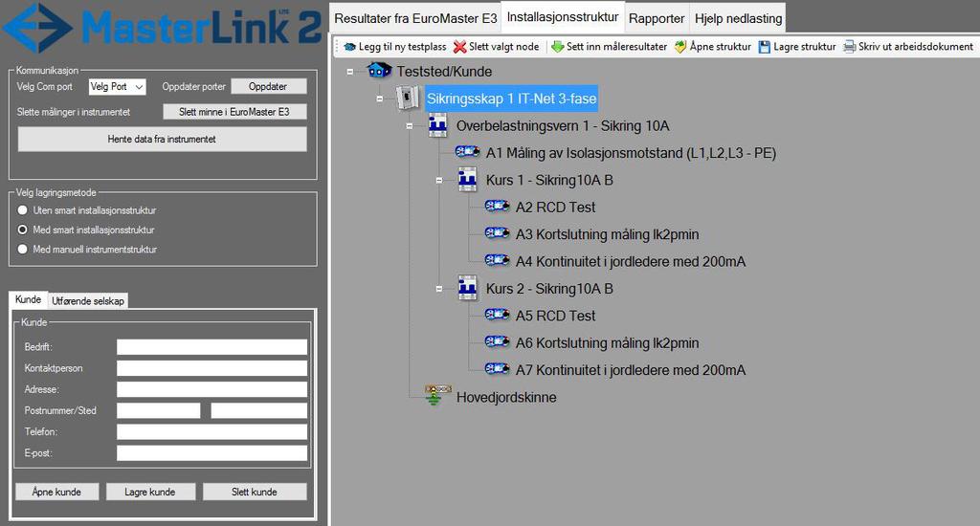Screen dimensions: 980x526
Task: Click the breaker icon beside Overbelastningsvern 1
Action: coord(437,125)
